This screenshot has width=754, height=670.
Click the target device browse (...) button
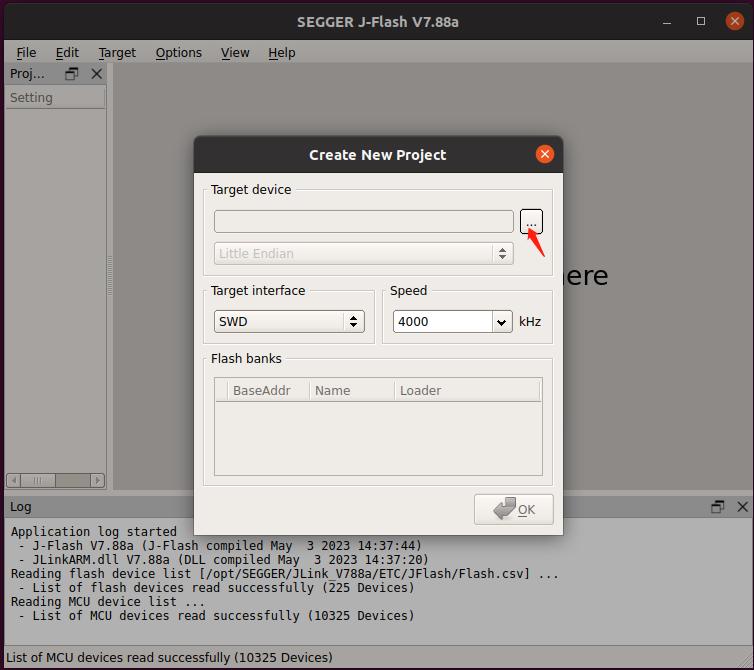pyautogui.click(x=531, y=221)
